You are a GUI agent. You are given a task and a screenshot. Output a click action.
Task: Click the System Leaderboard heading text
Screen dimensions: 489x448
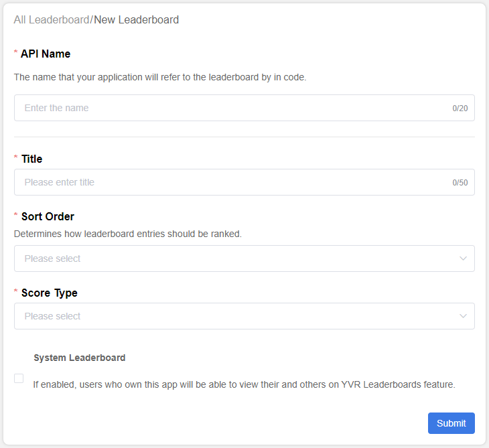[79, 358]
